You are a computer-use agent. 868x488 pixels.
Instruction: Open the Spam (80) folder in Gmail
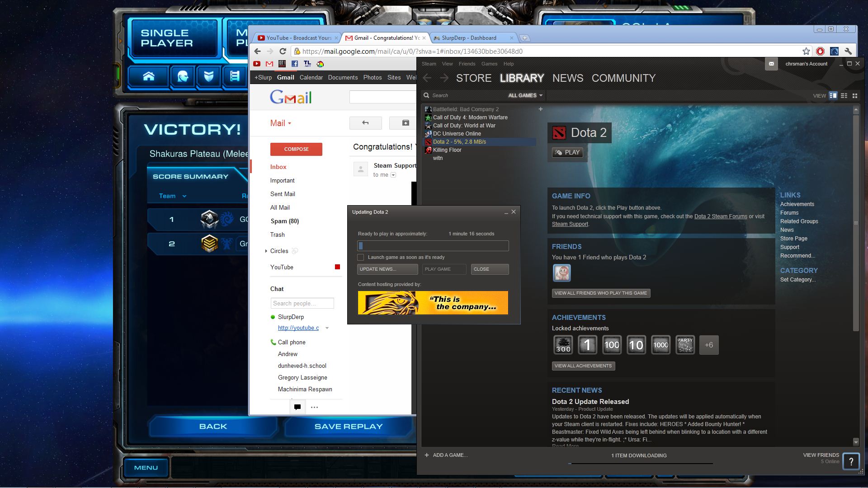[284, 221]
